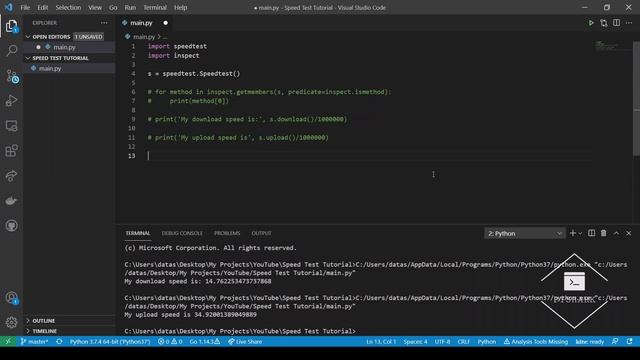The height and width of the screenshot is (360, 640).
Task: Run Python file with play button
Action: click(x=591, y=23)
